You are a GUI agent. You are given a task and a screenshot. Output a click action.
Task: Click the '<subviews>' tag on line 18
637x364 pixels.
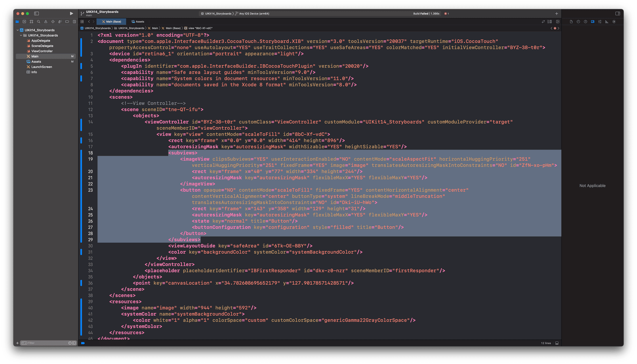pos(183,153)
